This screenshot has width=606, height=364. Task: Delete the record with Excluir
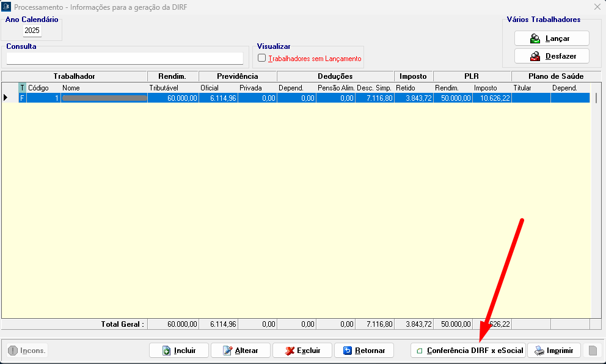302,351
